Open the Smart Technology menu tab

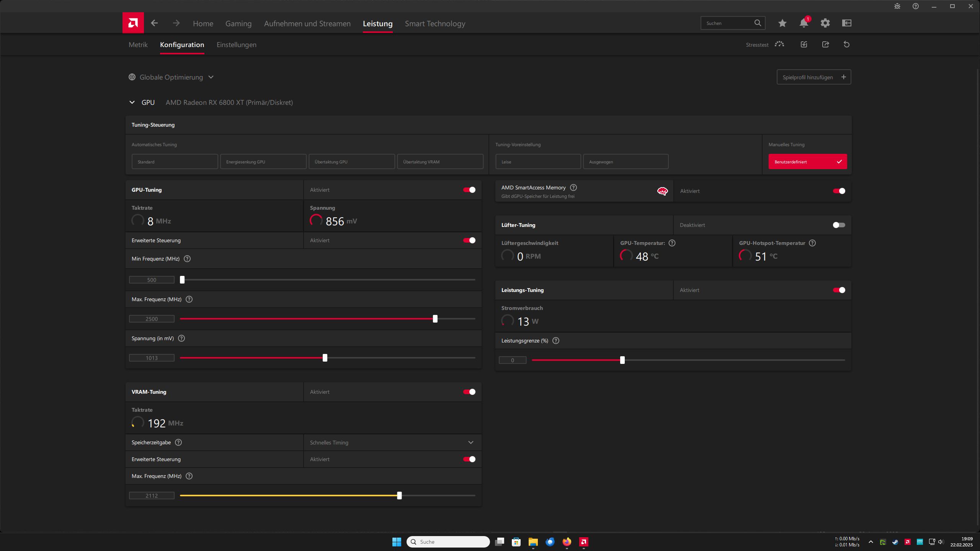pyautogui.click(x=435, y=24)
